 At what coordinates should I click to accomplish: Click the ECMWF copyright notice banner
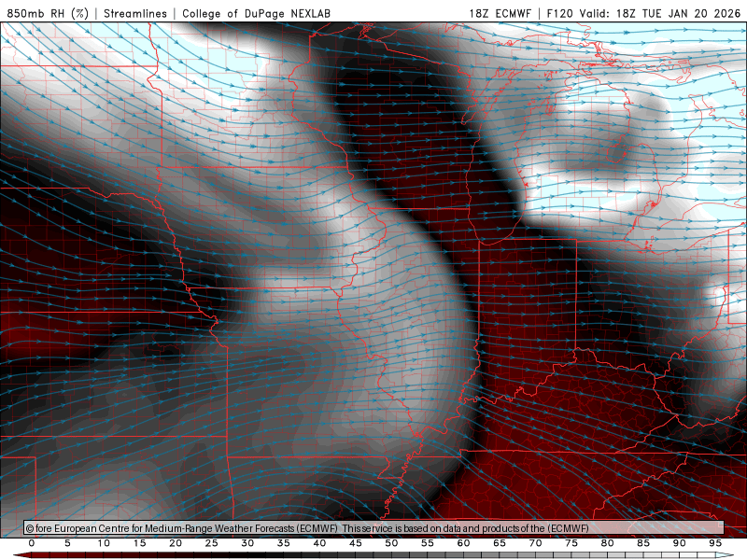[x=373, y=528]
